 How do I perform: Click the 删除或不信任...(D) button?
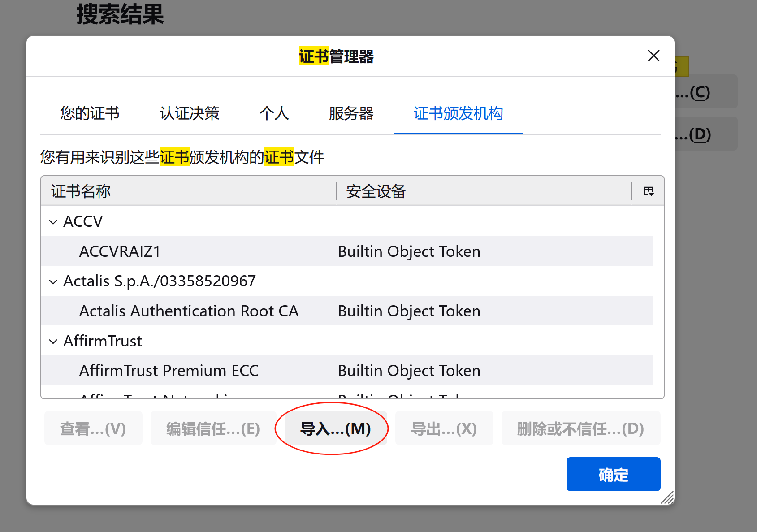(x=580, y=428)
